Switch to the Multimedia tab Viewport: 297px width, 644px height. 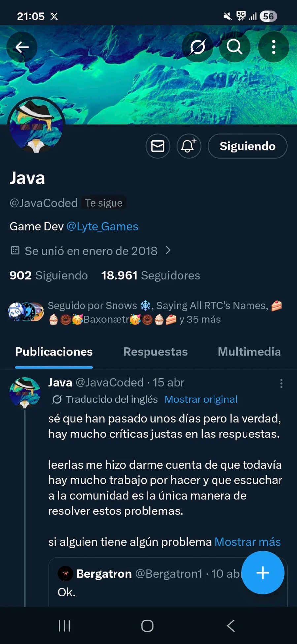249,352
